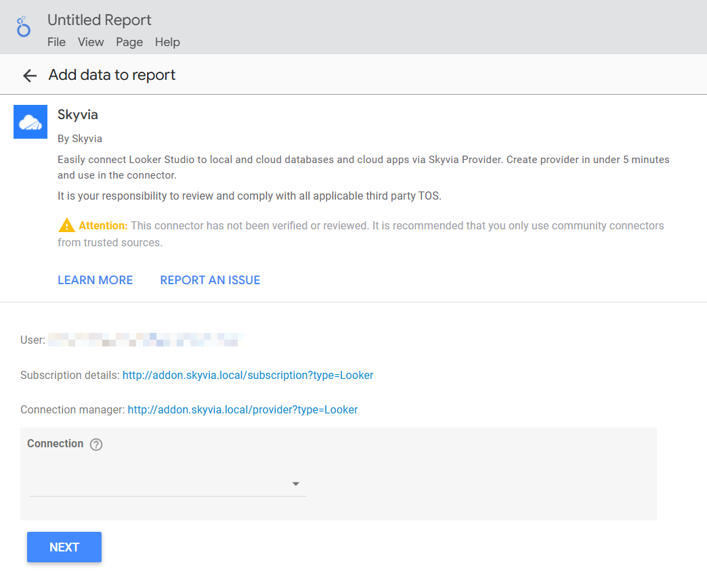Image resolution: width=707 pixels, height=588 pixels.
Task: Go back using the left arrow
Action: 29,75
